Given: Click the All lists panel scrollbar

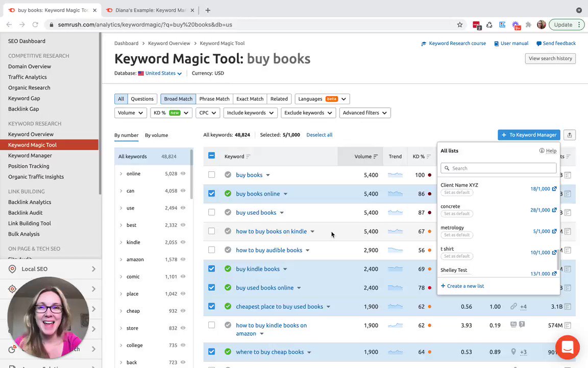Looking at the screenshot, I should [x=558, y=259].
